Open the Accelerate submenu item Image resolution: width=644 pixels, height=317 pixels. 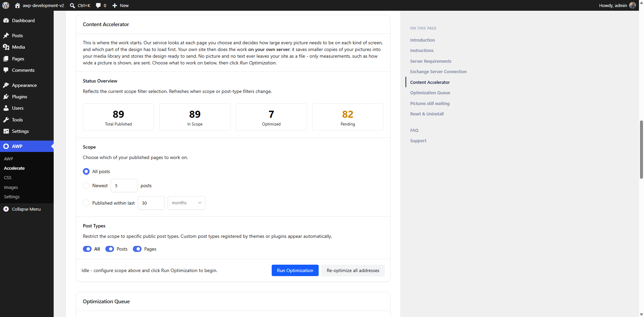[14, 168]
